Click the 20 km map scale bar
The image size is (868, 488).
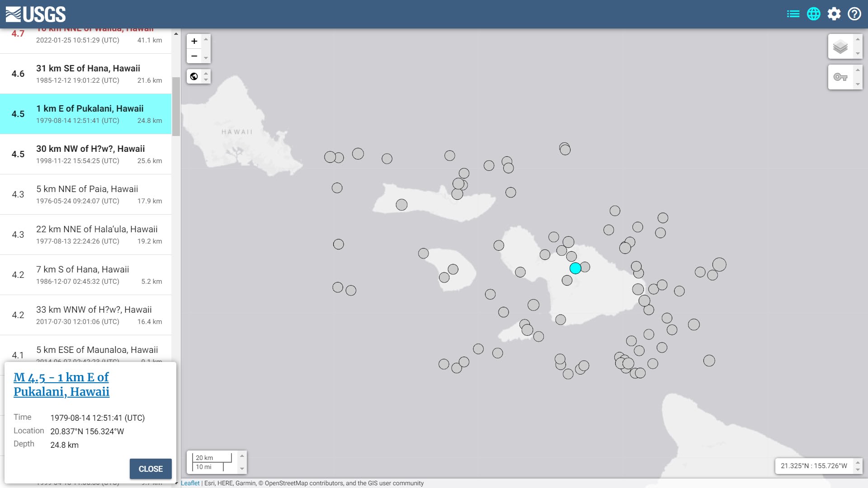click(x=212, y=457)
